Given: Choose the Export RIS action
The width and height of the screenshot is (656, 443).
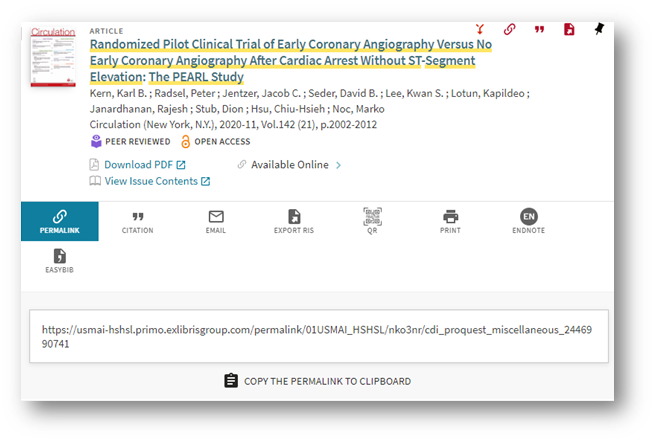Looking at the screenshot, I should coord(294,221).
